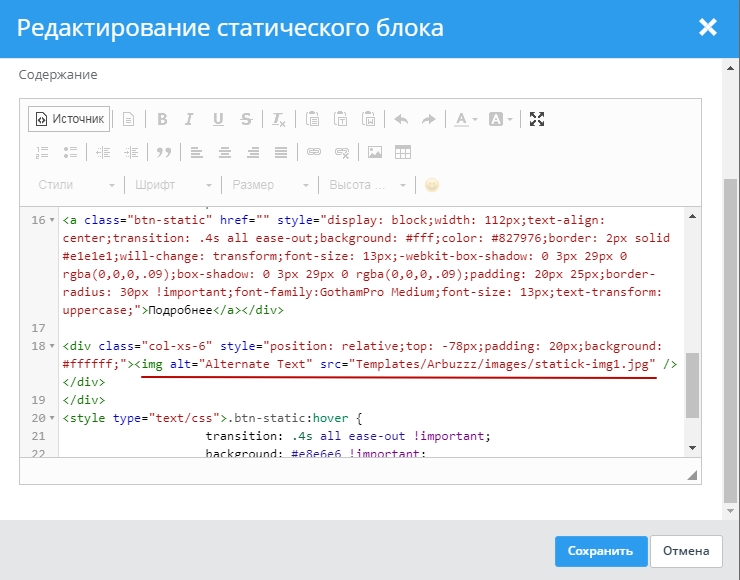Open the Стили styles dropdown
The width and height of the screenshot is (740, 580).
(x=75, y=185)
